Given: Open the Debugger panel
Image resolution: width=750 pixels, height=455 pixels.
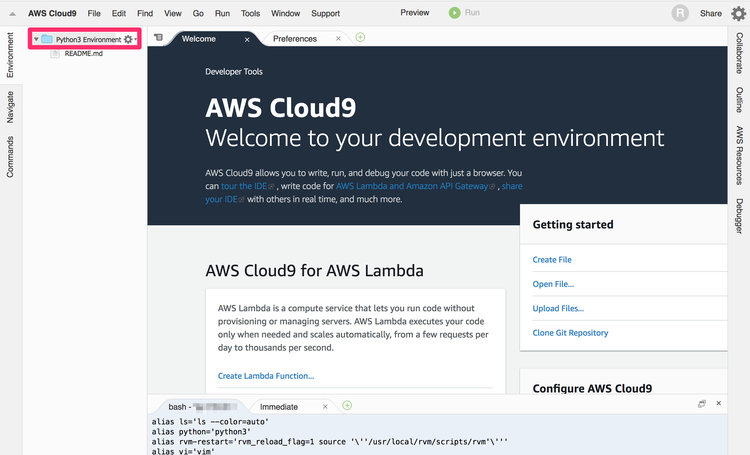Looking at the screenshot, I should click(x=739, y=216).
